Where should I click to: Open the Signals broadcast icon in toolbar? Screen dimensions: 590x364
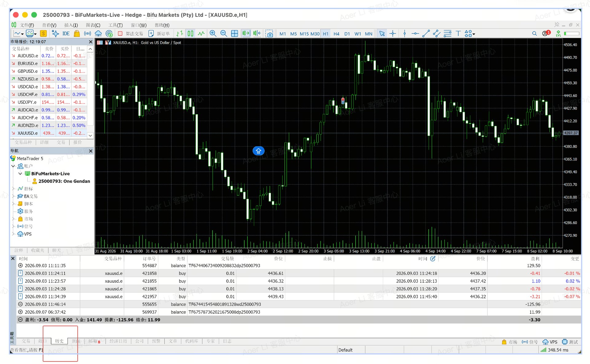tap(88, 33)
